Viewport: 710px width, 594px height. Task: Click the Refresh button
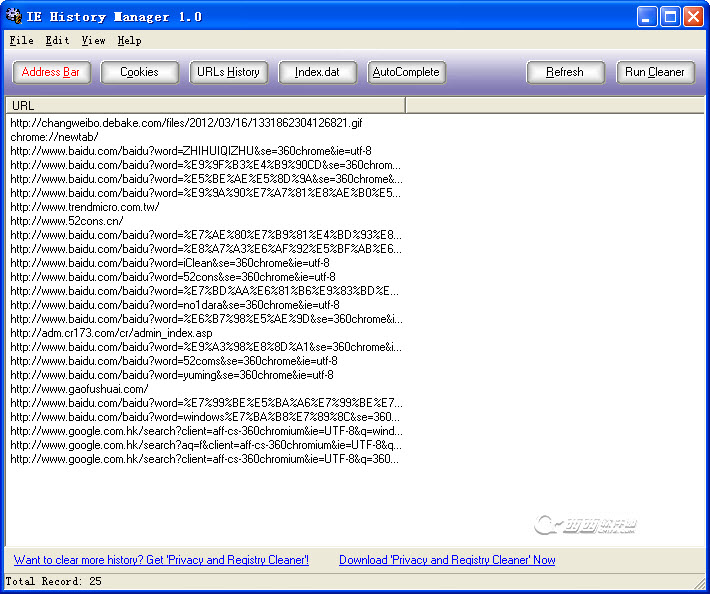(565, 72)
